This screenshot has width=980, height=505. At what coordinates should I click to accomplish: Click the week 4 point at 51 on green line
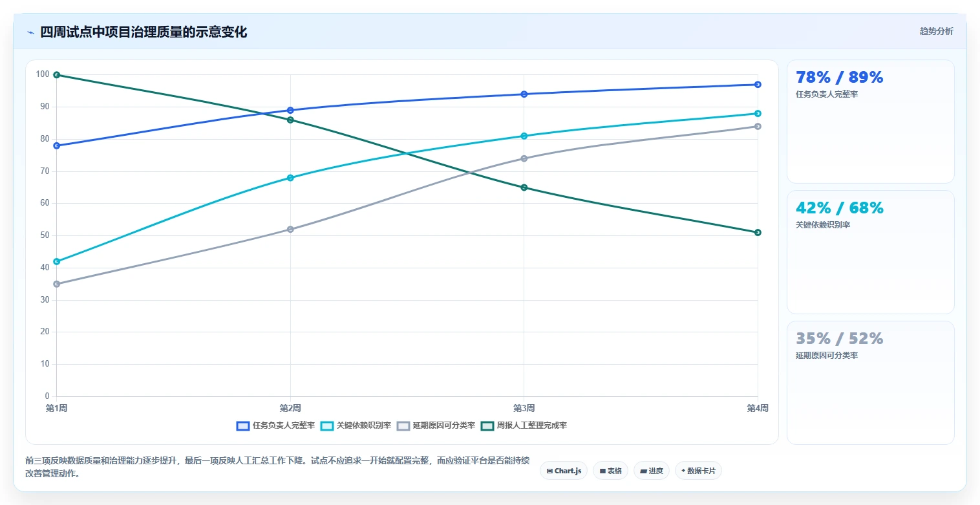(758, 232)
